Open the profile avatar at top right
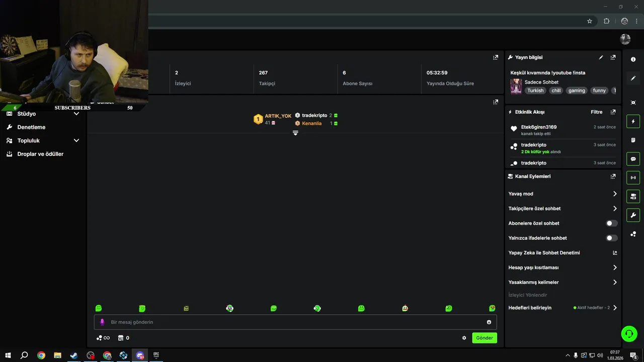 [625, 39]
